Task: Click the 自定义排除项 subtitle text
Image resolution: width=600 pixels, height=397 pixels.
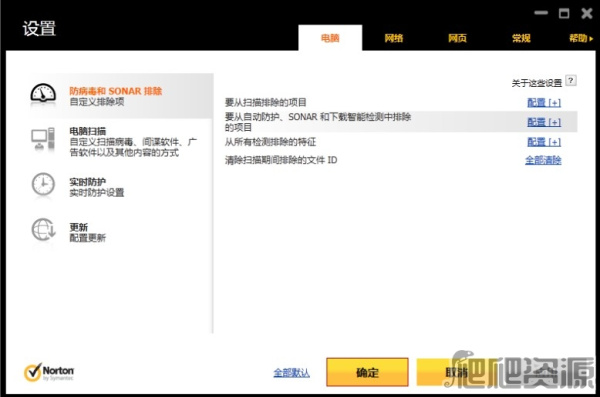Action: pyautogui.click(x=97, y=102)
